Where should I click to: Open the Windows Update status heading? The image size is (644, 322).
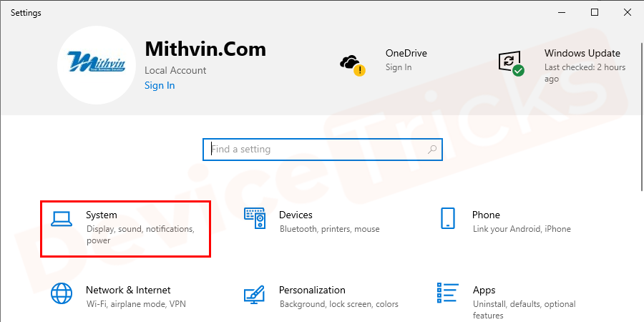click(x=582, y=53)
